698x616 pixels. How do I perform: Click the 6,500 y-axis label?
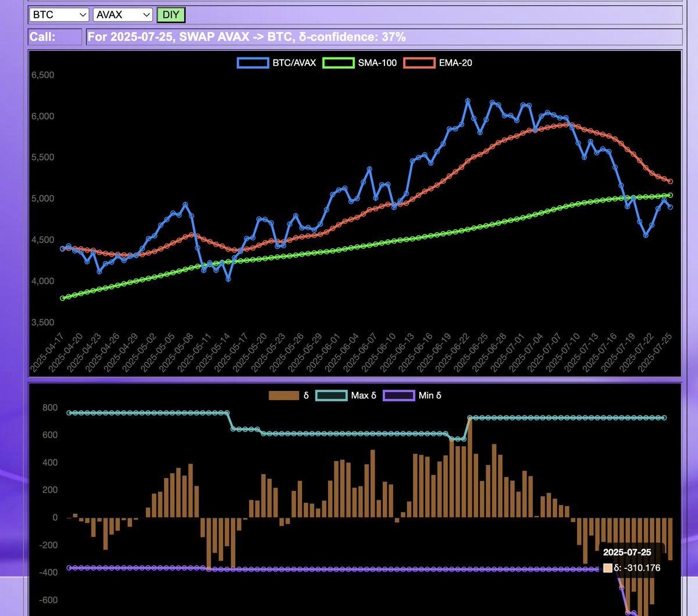click(42, 75)
